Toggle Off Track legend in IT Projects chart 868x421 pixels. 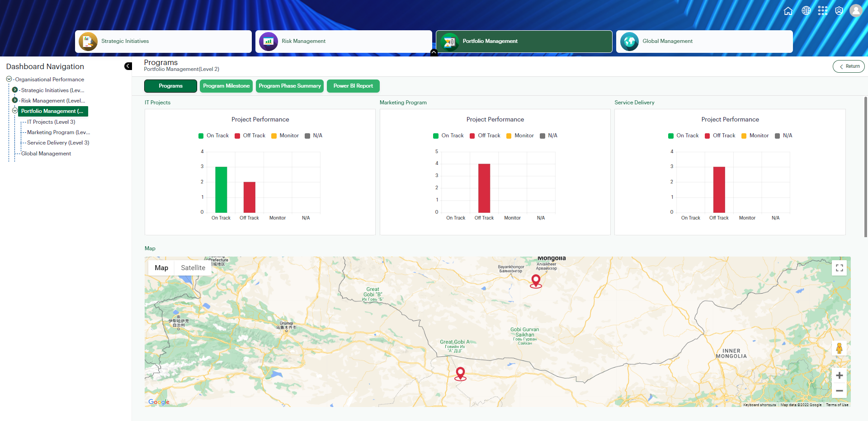coord(250,136)
